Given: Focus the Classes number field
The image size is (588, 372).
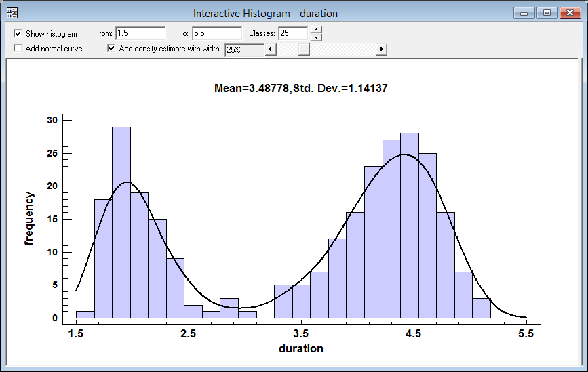Looking at the screenshot, I should coord(292,33).
